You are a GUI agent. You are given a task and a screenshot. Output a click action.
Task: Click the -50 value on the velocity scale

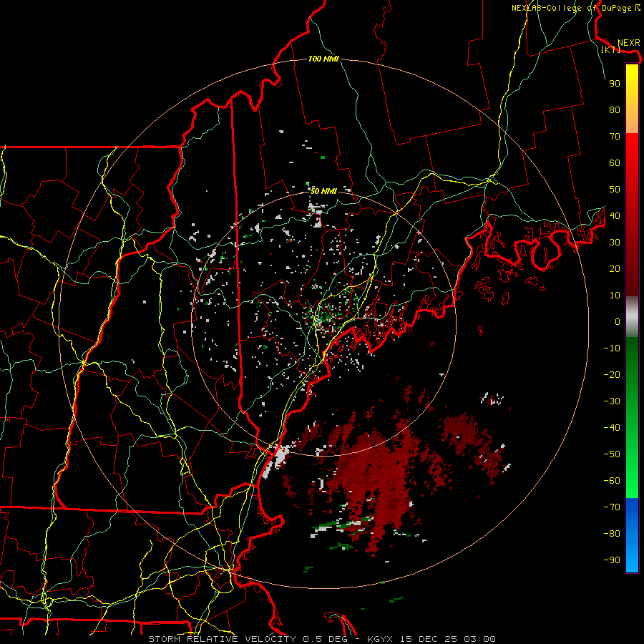point(612,454)
